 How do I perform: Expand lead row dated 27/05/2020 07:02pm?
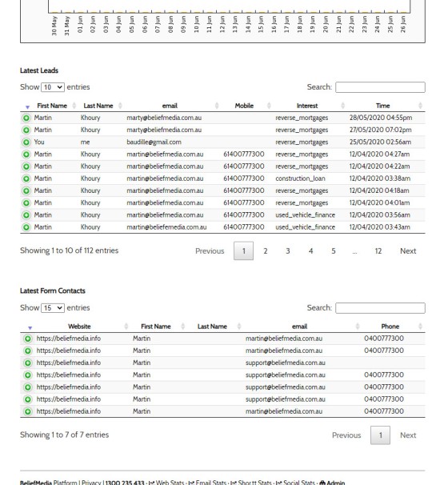pyautogui.click(x=26, y=130)
